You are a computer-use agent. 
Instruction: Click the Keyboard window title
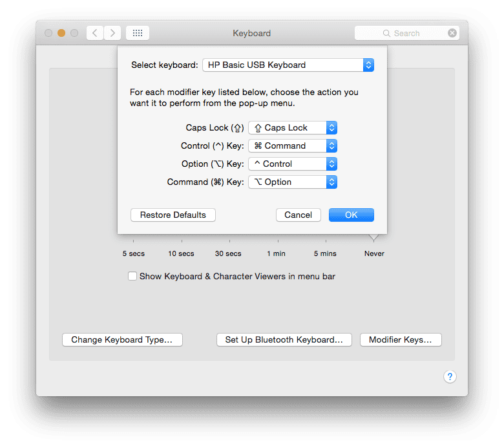pos(252,33)
